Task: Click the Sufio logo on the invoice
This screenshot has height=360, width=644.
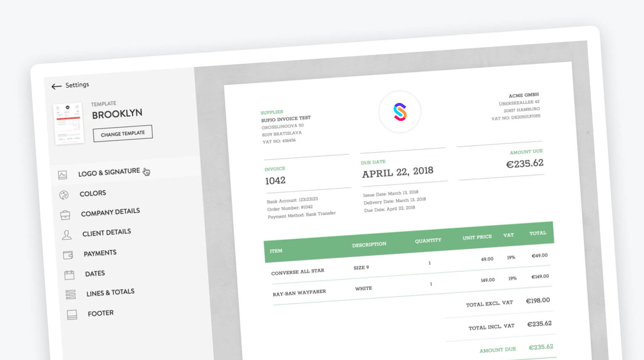Action: pos(400,112)
